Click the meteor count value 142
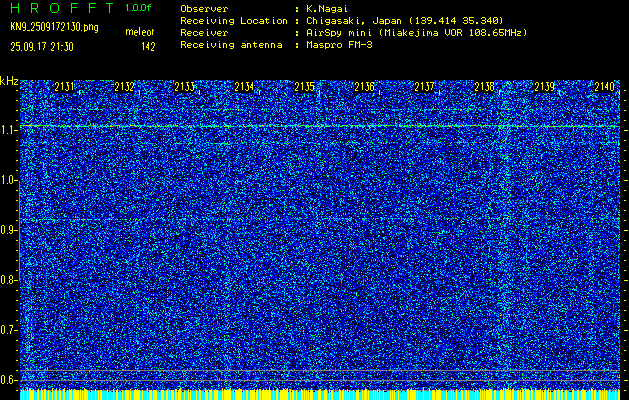Screen dimensions: 629x400 pos(148,47)
